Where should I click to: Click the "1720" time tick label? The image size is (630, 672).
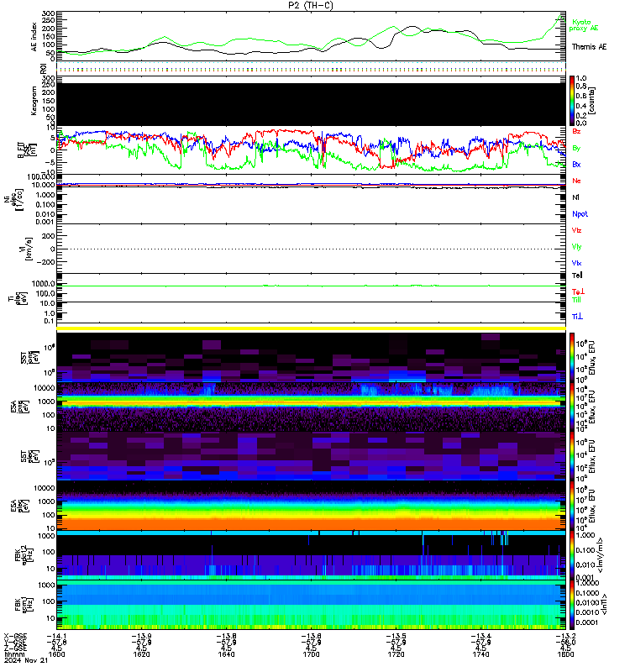pyautogui.click(x=396, y=654)
